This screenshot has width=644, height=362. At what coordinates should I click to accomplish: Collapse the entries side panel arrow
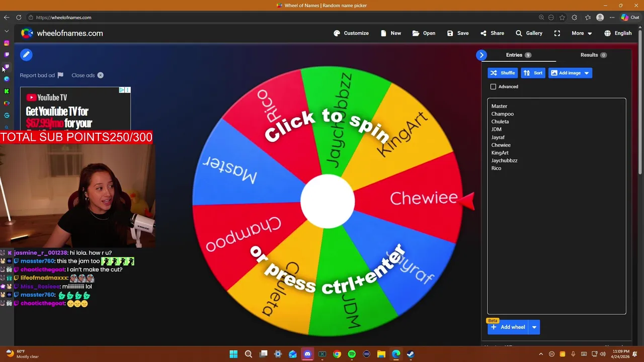click(x=481, y=55)
